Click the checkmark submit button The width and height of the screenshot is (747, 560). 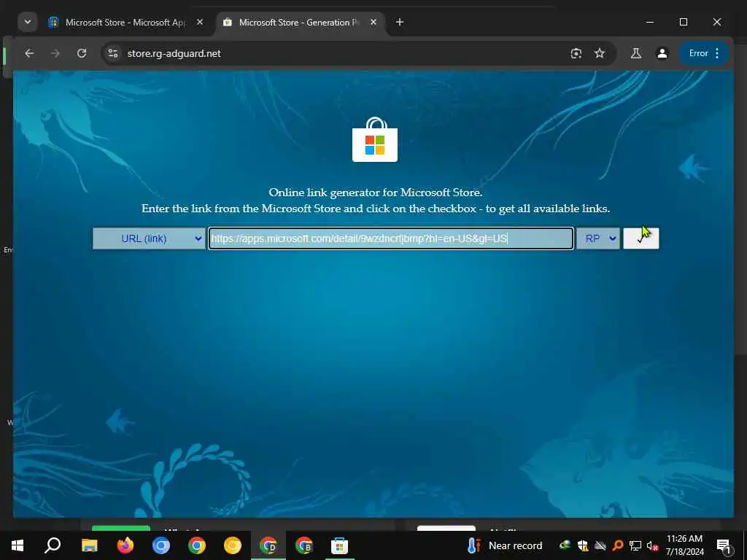640,238
